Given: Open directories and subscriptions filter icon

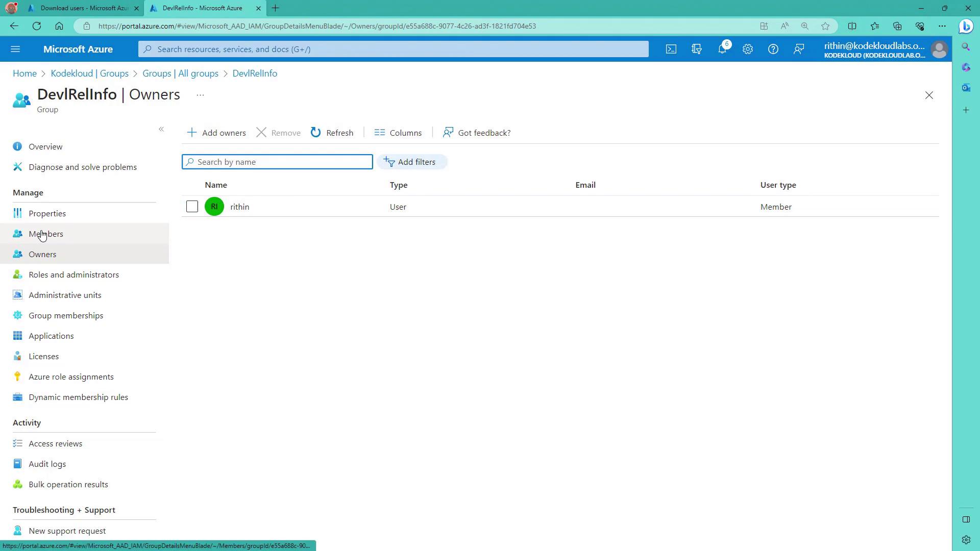Looking at the screenshot, I should 697,49.
